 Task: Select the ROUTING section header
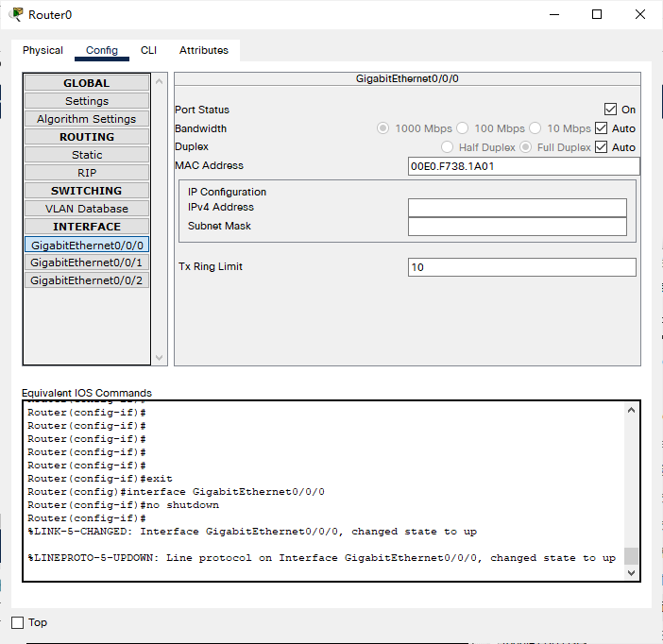[x=87, y=137]
